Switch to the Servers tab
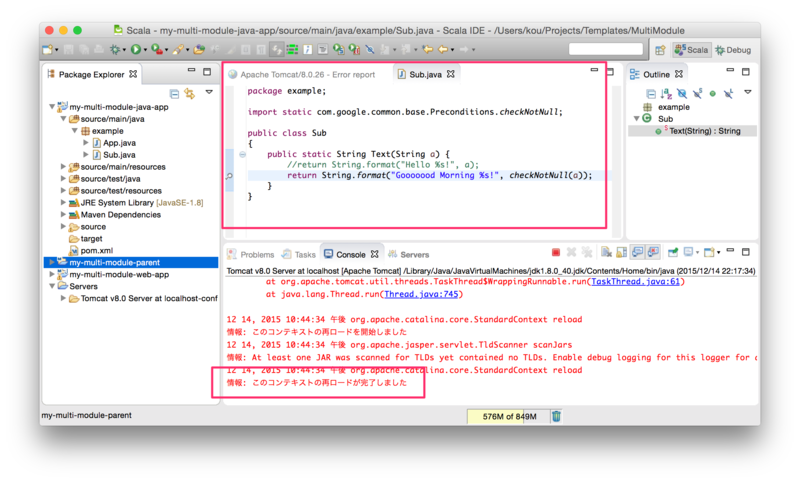The width and height of the screenshot is (800, 482). point(409,255)
